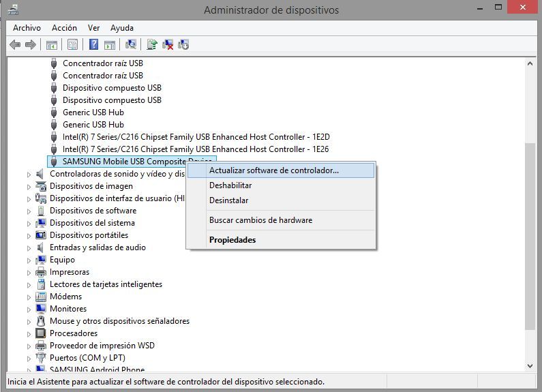The height and width of the screenshot is (392, 542).
Task: Expand the Monitores node arrow
Action: pyautogui.click(x=29, y=310)
